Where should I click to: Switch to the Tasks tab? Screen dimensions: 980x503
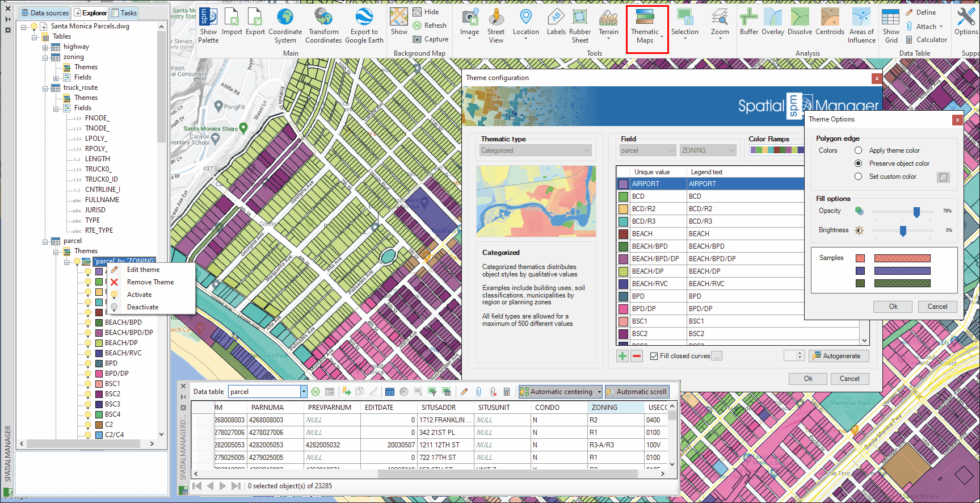(124, 12)
